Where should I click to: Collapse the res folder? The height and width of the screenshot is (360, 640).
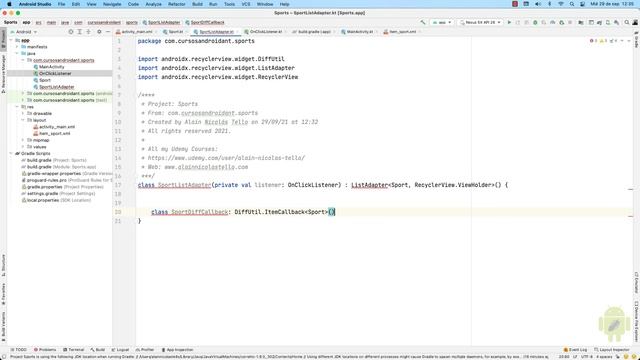click(17, 107)
